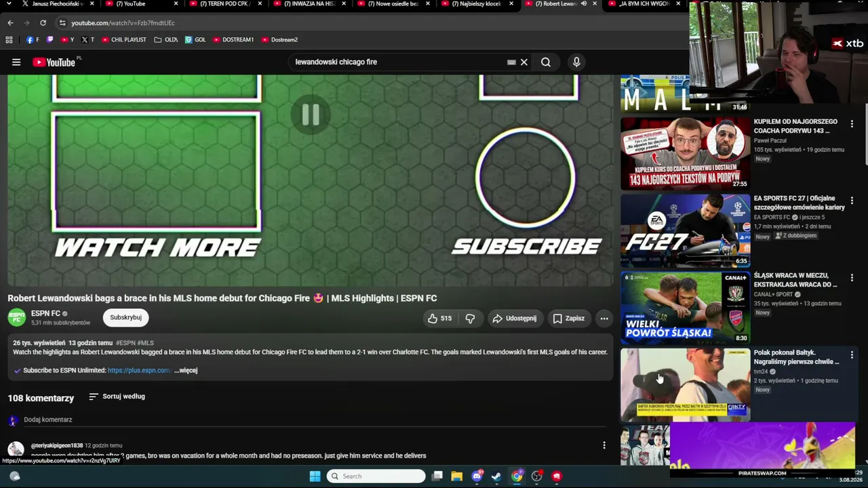868x488 pixels.
Task: Open options menu for 'ŚLĄSK WRACA W MECZU' video
Action: click(852, 278)
